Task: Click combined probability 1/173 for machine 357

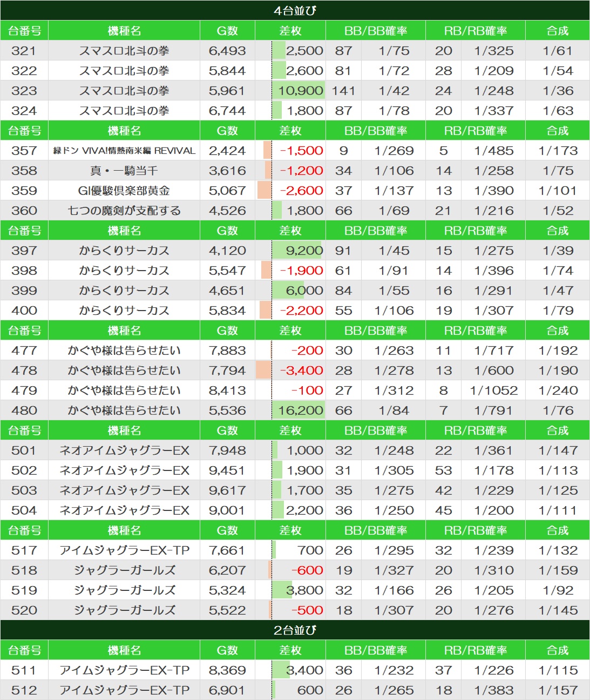Action: click(558, 151)
